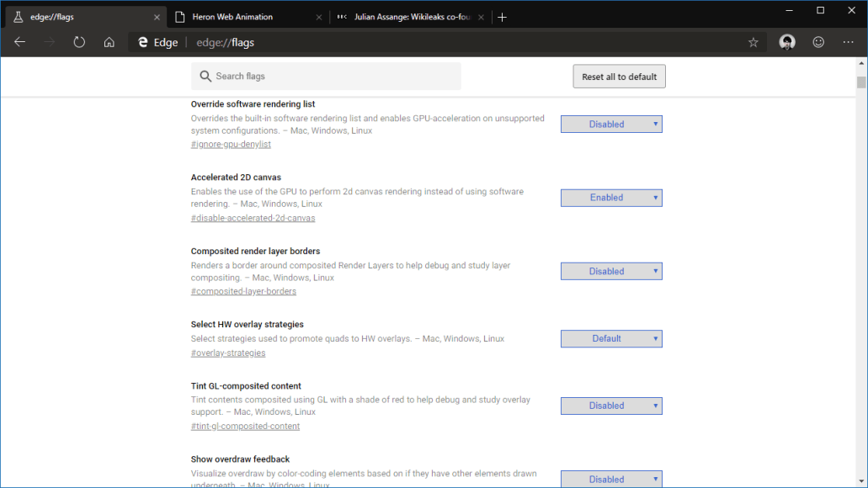Open the Composited render layer borders dropdown
Image resolution: width=868 pixels, height=488 pixels.
(611, 271)
